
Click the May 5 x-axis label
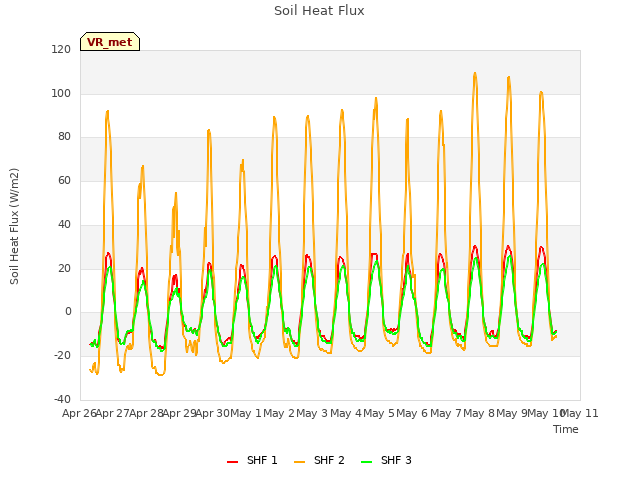click(x=379, y=413)
